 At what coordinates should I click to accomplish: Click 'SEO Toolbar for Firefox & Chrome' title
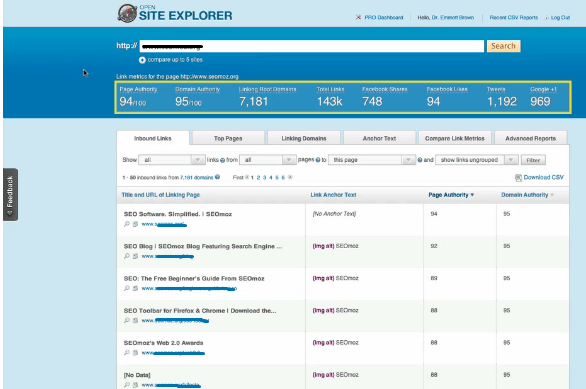coord(200,311)
